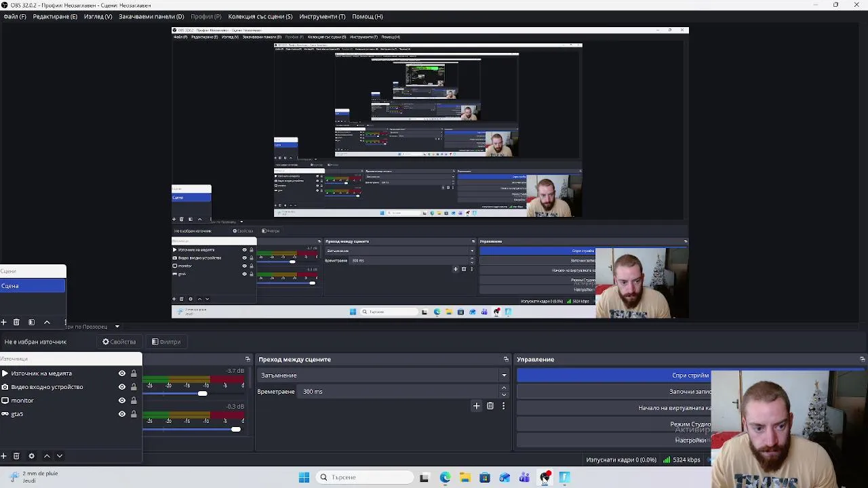Open scene filters icon in scenes toolbar
This screenshot has height=488, width=868.
(x=31, y=323)
